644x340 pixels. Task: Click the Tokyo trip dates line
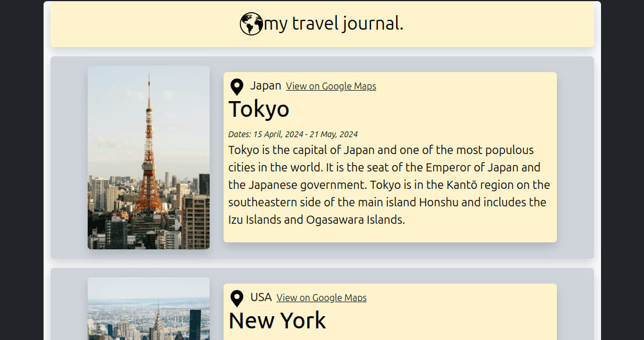pos(293,134)
